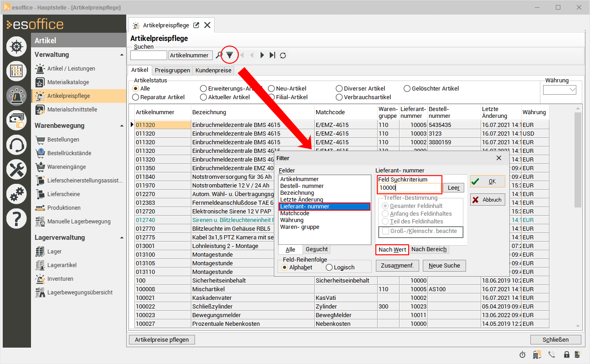Viewport: 590px width, 364px height.
Task: Undock the Artikelpreispflege tab window
Action: coord(196,25)
